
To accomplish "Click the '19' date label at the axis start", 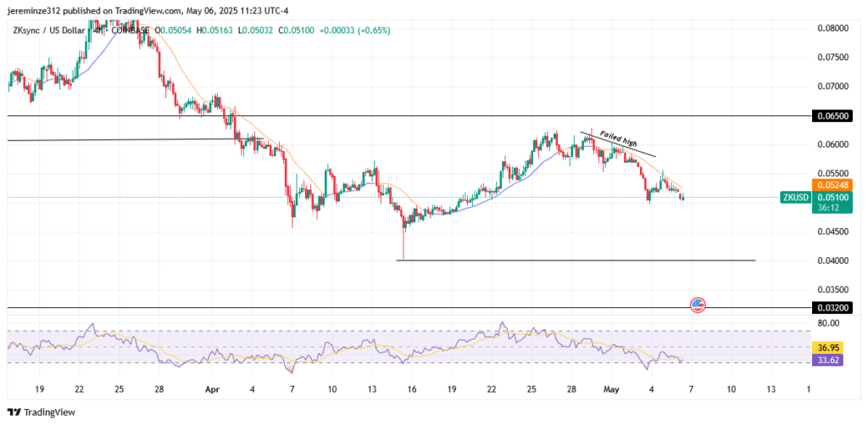I will pos(39,389).
